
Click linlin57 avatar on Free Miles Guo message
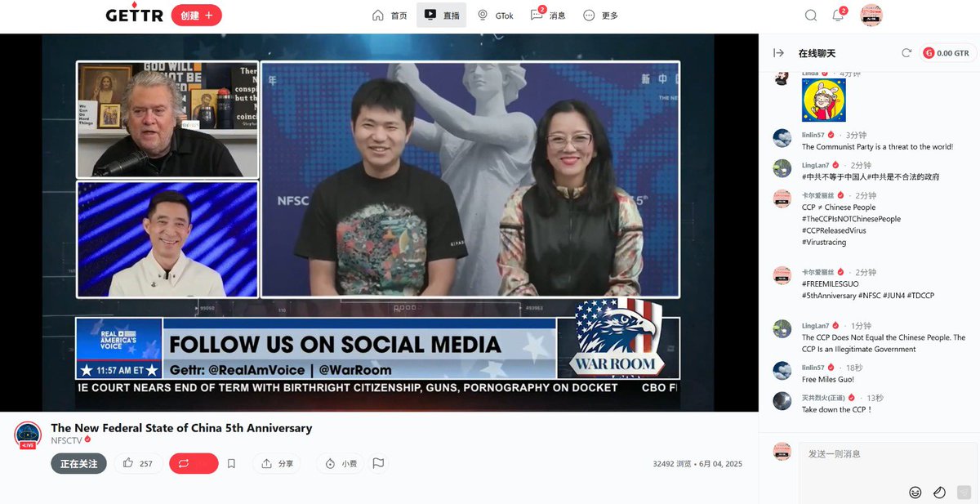pyautogui.click(x=782, y=371)
